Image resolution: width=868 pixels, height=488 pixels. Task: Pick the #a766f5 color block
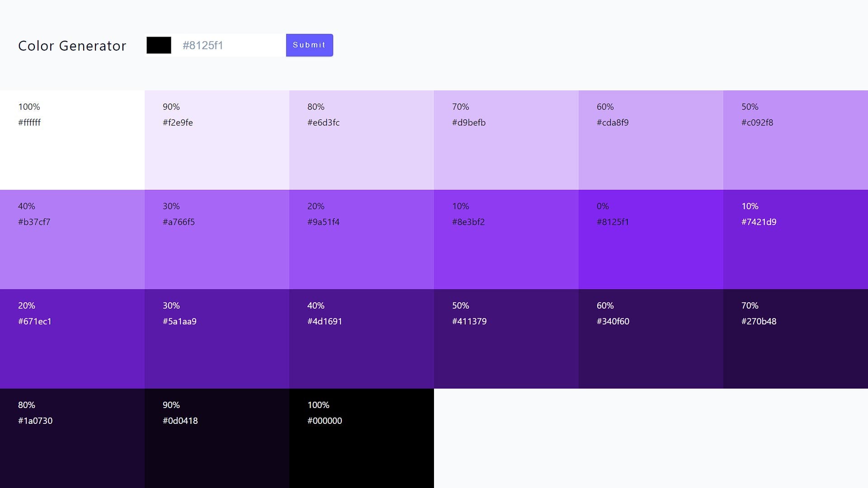click(217, 239)
